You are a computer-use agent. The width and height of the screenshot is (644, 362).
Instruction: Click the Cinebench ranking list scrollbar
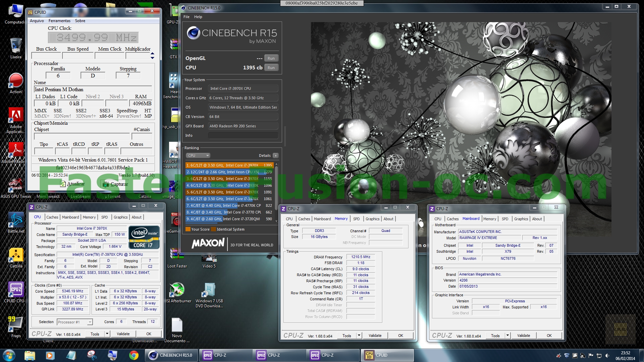pos(276,192)
